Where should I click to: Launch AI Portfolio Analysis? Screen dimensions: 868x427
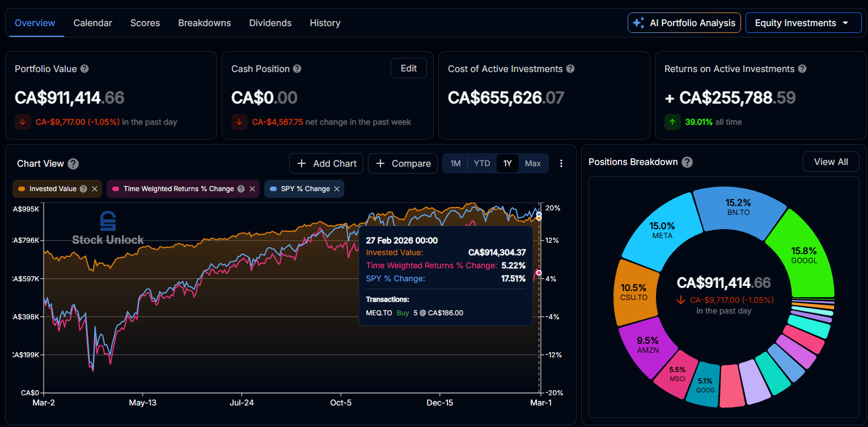pos(684,23)
